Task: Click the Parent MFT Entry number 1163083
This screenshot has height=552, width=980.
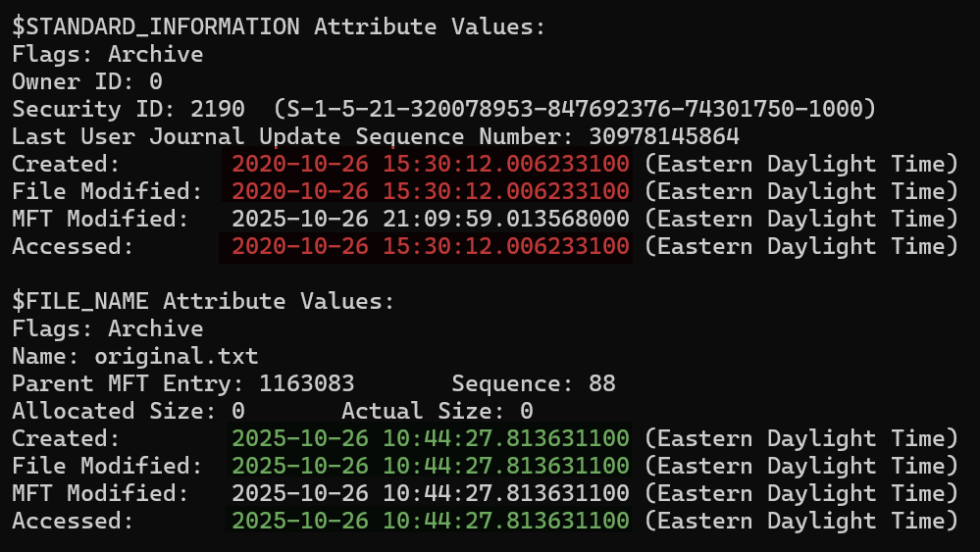Action: tap(306, 383)
